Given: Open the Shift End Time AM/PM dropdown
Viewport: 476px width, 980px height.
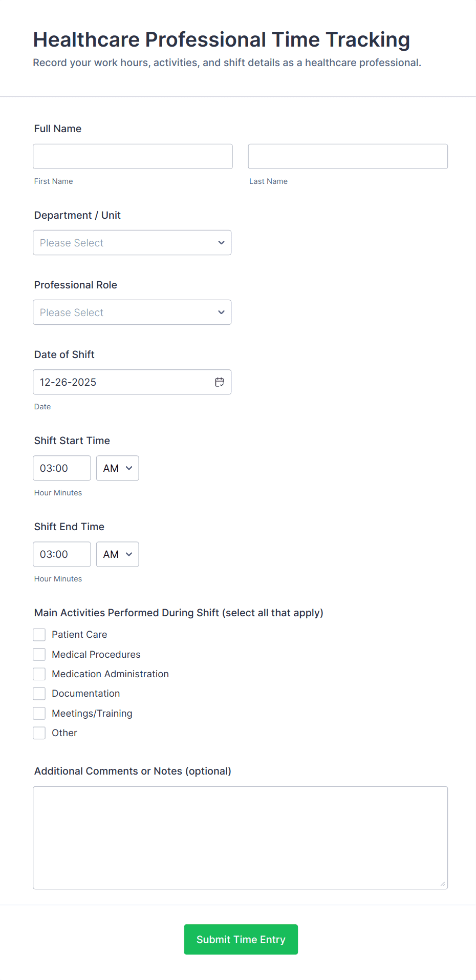Looking at the screenshot, I should 117,554.
